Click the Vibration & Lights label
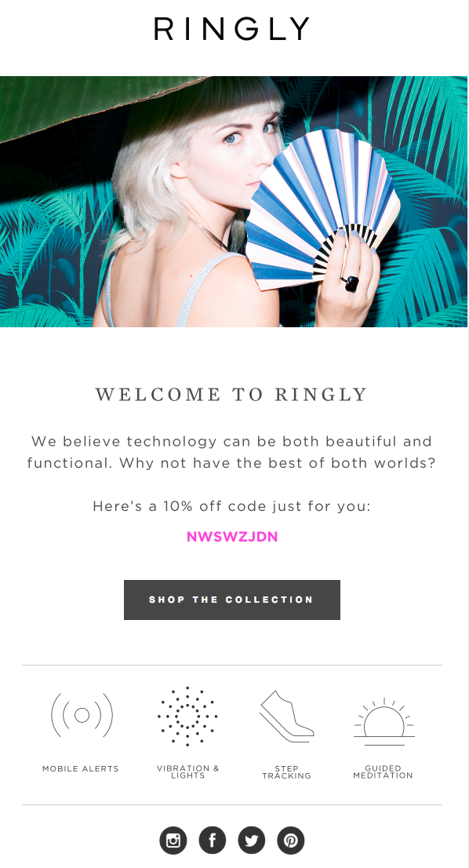 click(188, 771)
